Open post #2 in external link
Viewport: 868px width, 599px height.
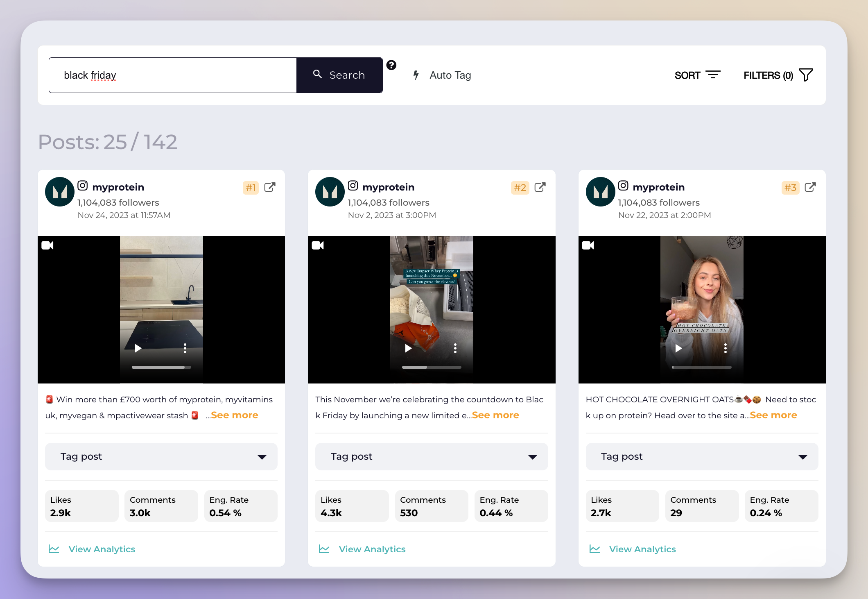tap(540, 187)
